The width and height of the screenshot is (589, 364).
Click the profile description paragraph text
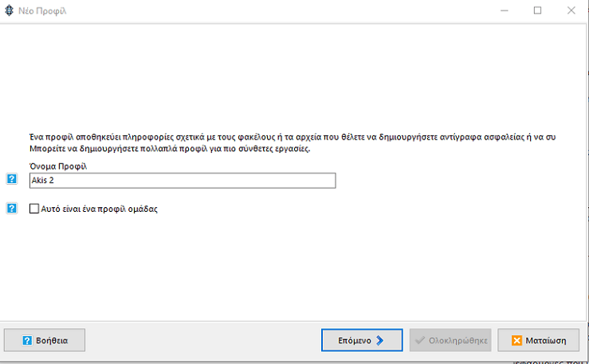point(293,143)
